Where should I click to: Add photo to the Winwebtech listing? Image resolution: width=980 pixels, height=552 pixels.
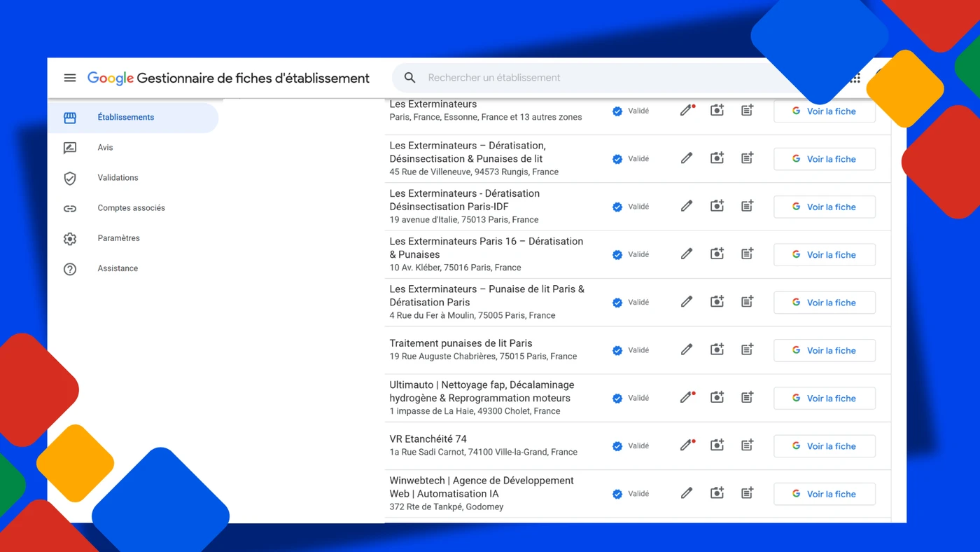(717, 493)
